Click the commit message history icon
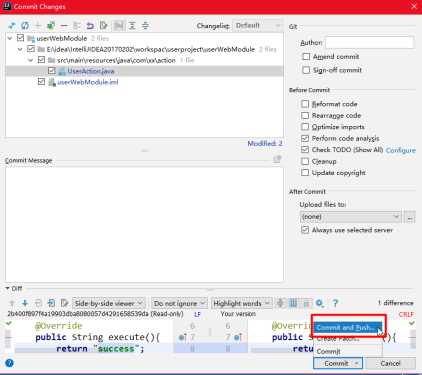 point(277,159)
